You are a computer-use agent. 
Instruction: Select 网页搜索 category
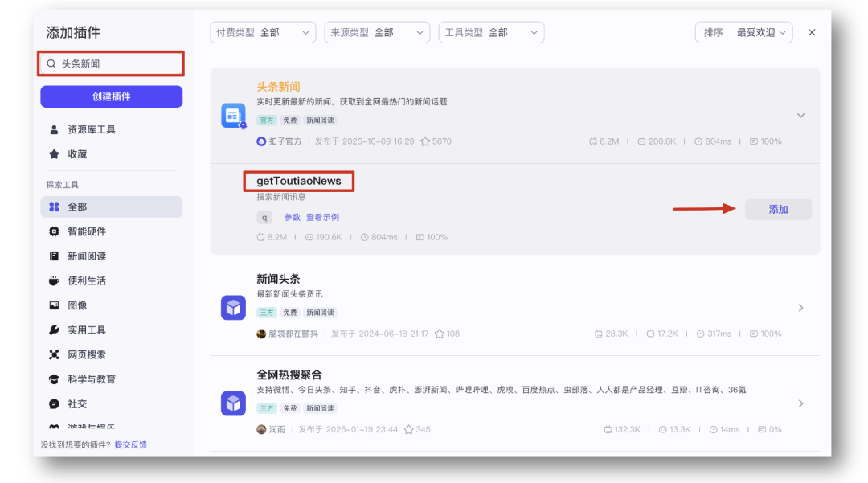[111, 354]
